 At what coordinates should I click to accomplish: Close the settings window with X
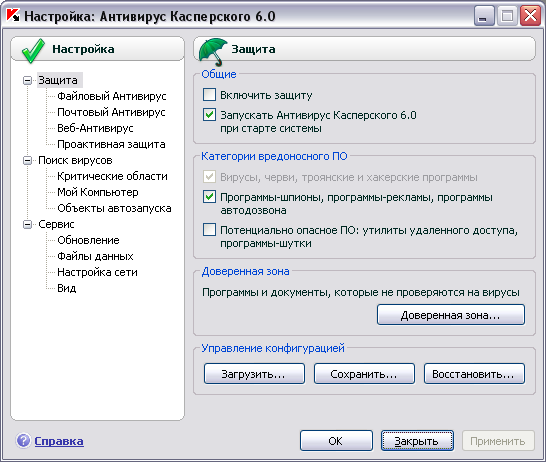point(530,16)
